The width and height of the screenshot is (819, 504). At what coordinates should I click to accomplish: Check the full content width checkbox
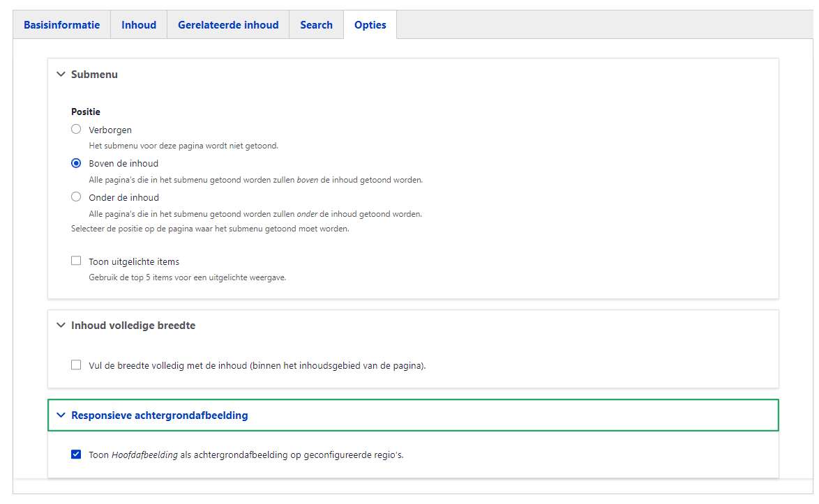(x=76, y=365)
